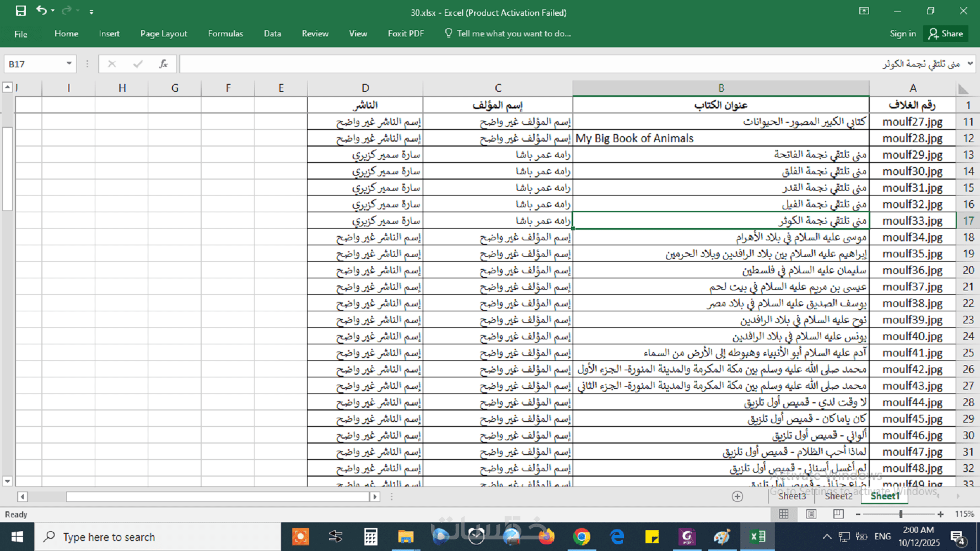Add a new sheet with plus button
Screen dimensions: 980x551
pyautogui.click(x=737, y=496)
